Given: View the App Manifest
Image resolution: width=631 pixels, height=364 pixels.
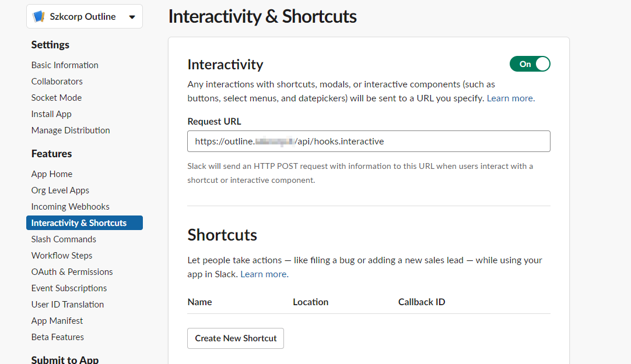Looking at the screenshot, I should (57, 321).
